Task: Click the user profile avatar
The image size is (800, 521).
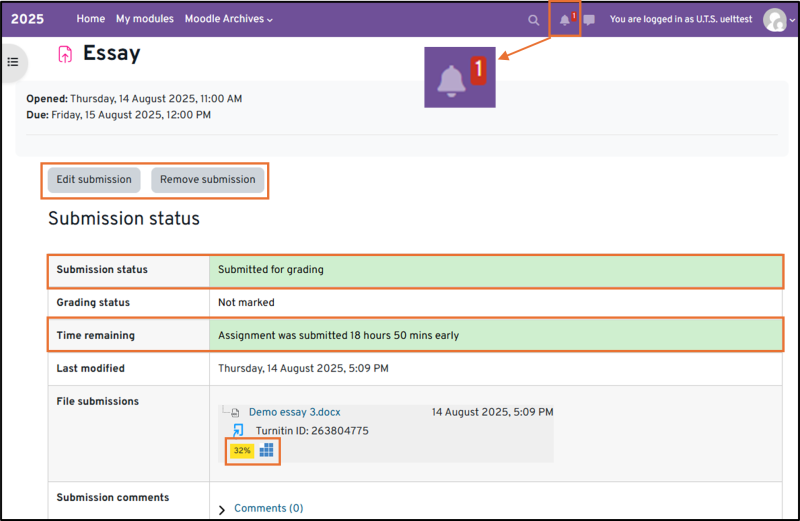Action: (x=774, y=19)
